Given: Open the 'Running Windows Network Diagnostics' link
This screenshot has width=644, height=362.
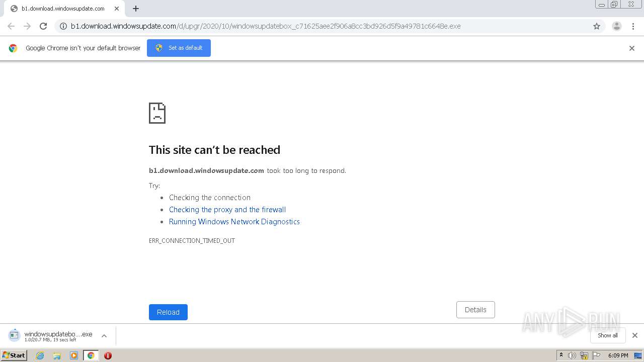Looking at the screenshot, I should coord(234,222).
